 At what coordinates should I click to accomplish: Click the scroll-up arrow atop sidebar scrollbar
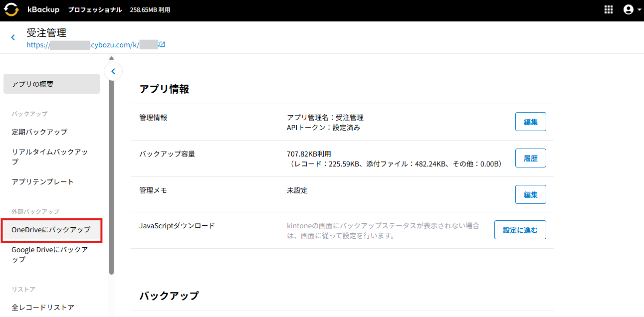tap(112, 58)
